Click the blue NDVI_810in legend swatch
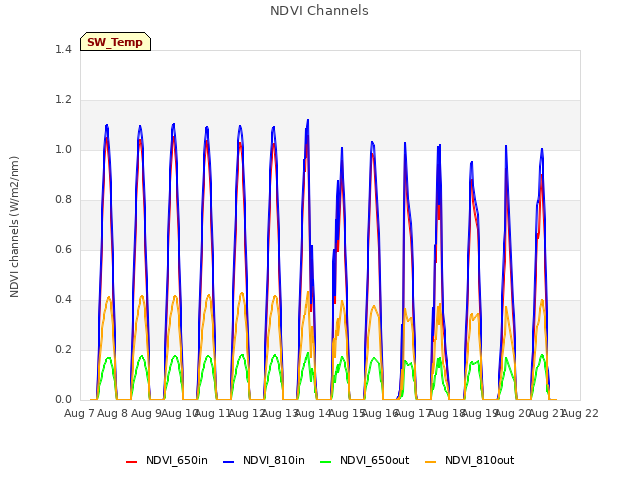 [229, 462]
